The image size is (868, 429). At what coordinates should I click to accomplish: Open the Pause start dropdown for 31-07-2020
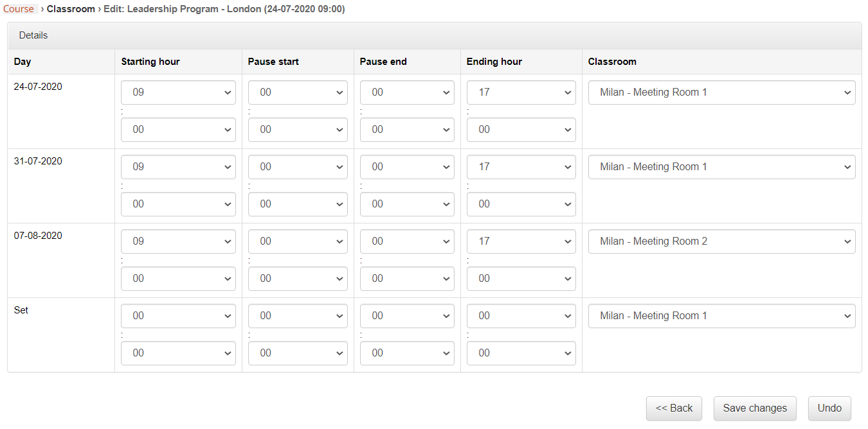tap(298, 166)
